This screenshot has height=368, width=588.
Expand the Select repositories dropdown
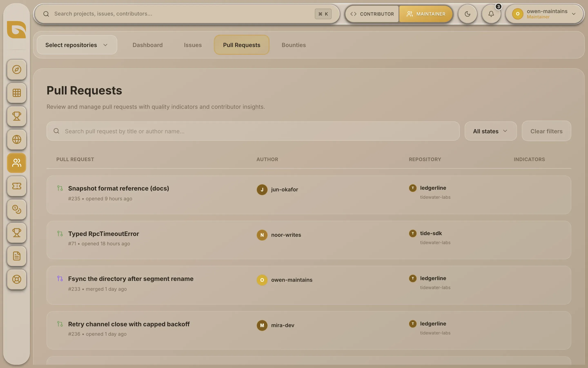(77, 45)
